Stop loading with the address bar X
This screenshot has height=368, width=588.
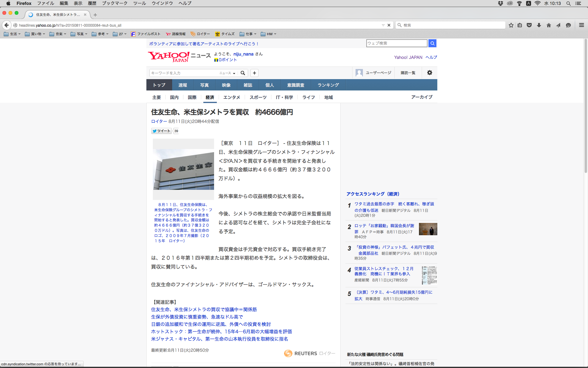click(x=389, y=25)
